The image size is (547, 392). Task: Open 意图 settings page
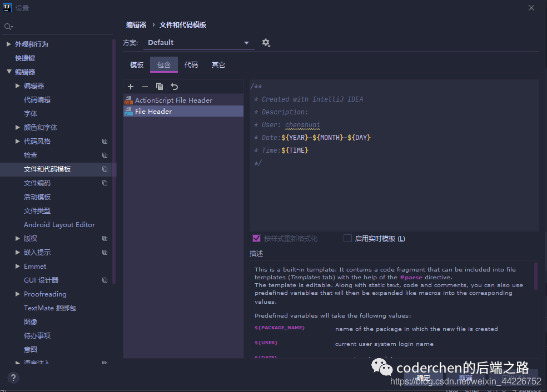(x=31, y=349)
